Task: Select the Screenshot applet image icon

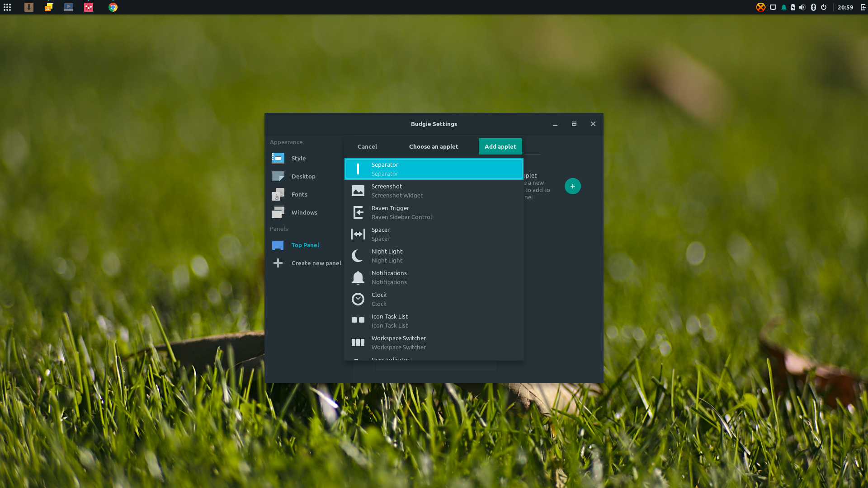Action: [358, 191]
